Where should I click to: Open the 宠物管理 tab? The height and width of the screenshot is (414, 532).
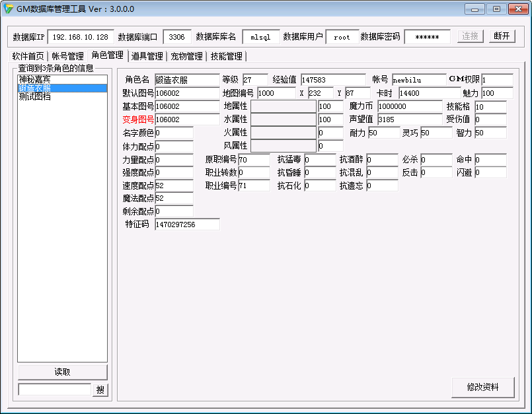pos(186,56)
